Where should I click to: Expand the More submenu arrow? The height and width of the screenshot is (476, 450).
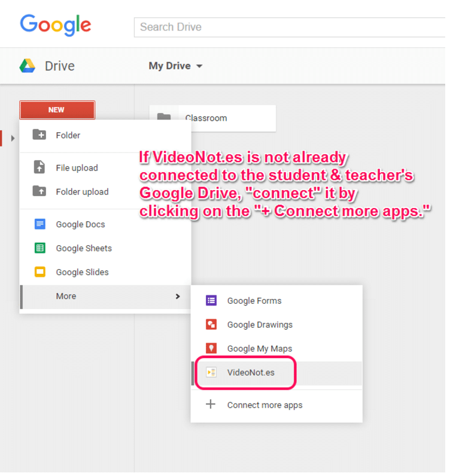[178, 296]
